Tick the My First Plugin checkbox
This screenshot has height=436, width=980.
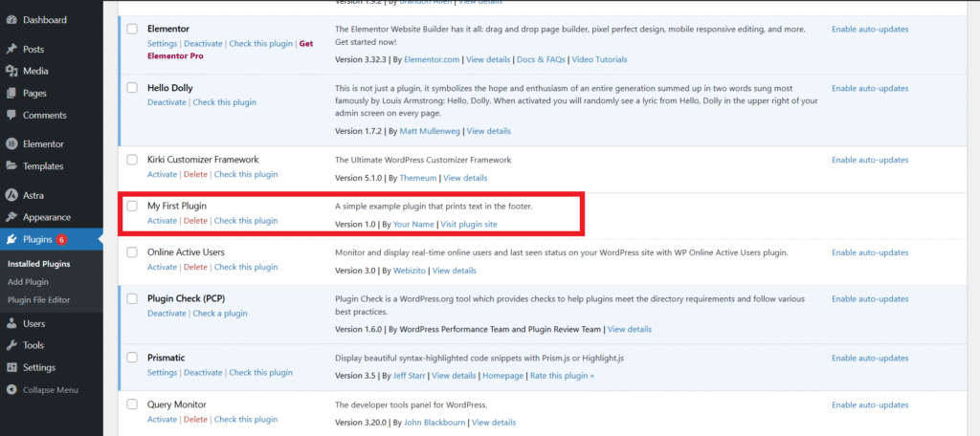pyautogui.click(x=132, y=206)
